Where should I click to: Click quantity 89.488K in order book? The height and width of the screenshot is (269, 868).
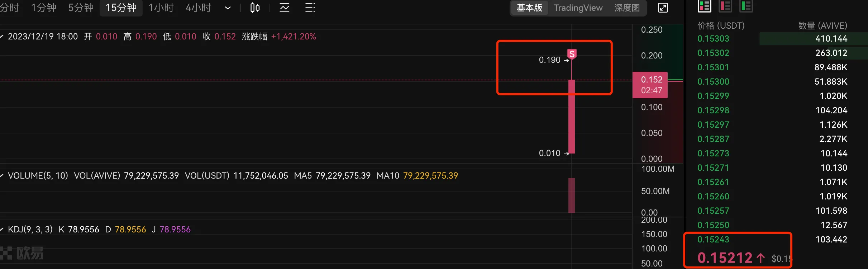(831, 67)
